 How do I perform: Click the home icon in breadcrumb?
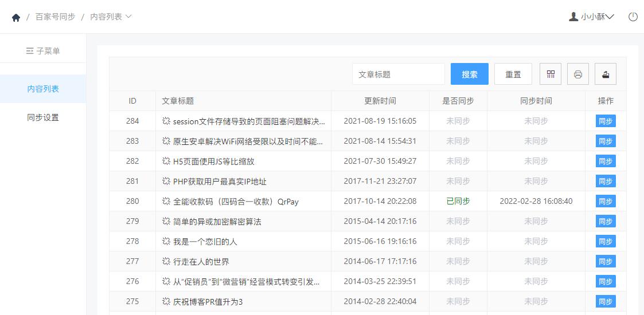point(16,18)
